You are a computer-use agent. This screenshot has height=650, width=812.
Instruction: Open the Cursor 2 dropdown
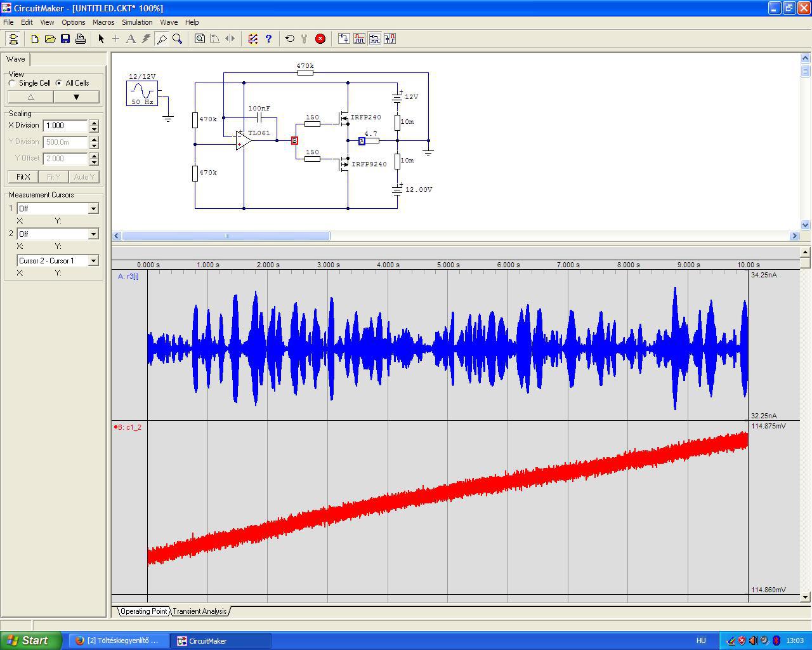coord(93,234)
